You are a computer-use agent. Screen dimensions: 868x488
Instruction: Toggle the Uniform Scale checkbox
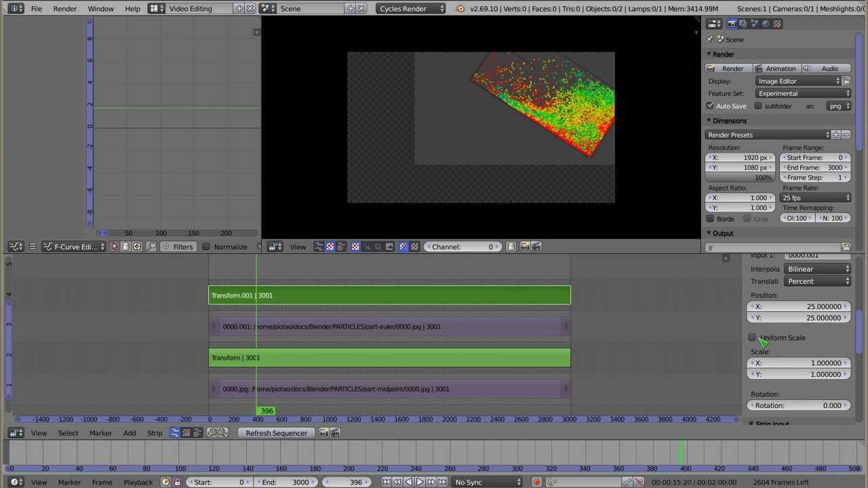(752, 338)
